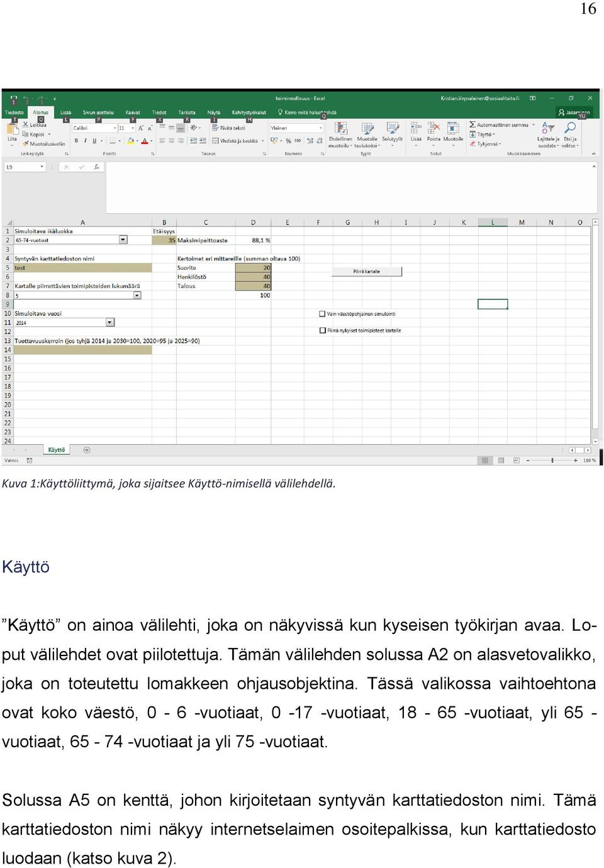Image resolution: width=604 pixels, height=868 pixels.
Task: Select the Muotoilusivellin format painter
Action: coord(44,143)
